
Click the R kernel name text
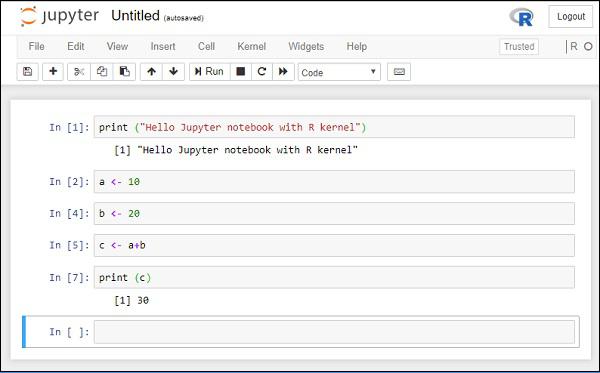[574, 46]
